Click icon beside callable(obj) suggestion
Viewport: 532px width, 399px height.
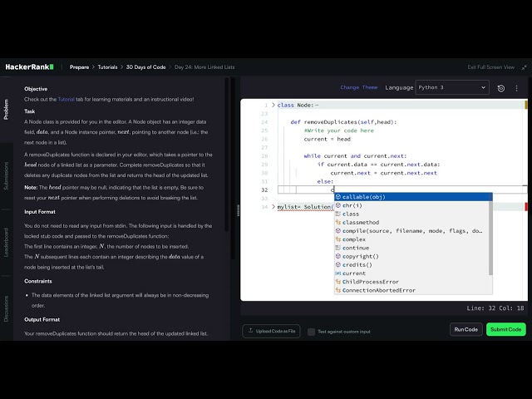pos(338,197)
